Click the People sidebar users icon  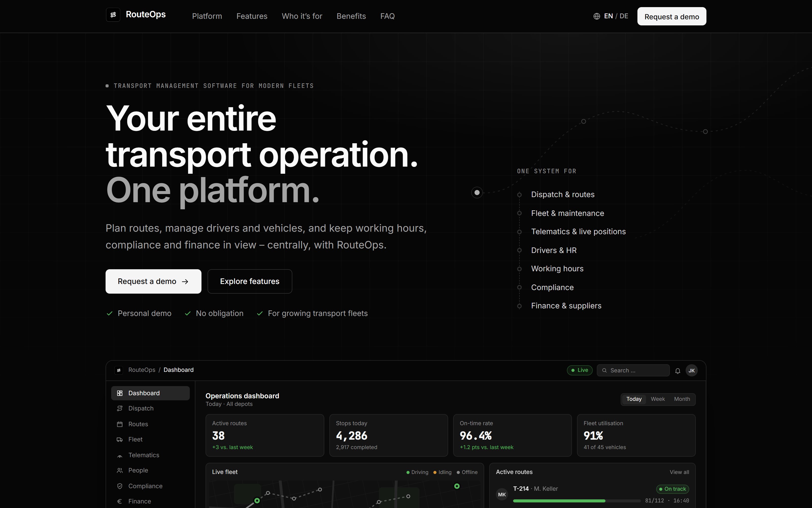click(120, 471)
